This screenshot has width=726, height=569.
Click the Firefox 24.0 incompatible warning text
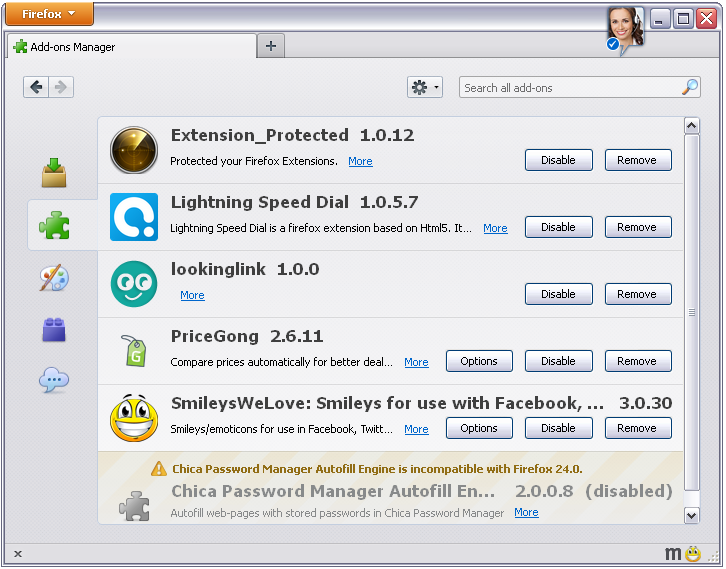[377, 469]
